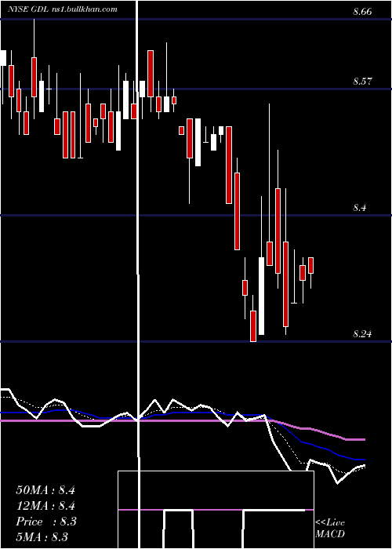The width and height of the screenshot is (392, 549).
Task: Select the 8.24 price level label
Action: [x=362, y=333]
